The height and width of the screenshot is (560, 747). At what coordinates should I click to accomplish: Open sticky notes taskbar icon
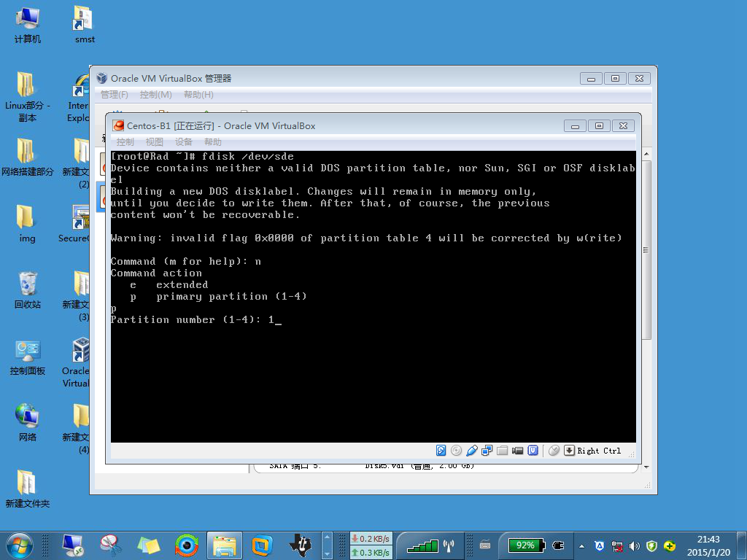pos(148,545)
